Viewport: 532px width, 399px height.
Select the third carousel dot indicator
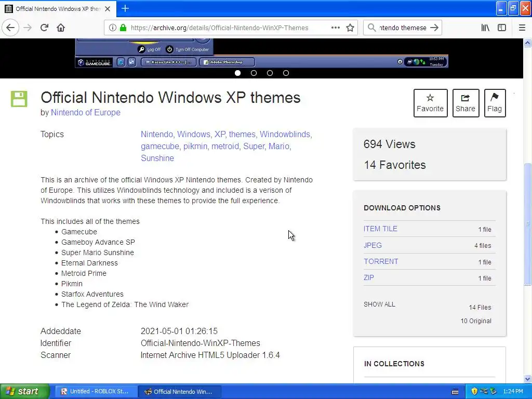270,73
